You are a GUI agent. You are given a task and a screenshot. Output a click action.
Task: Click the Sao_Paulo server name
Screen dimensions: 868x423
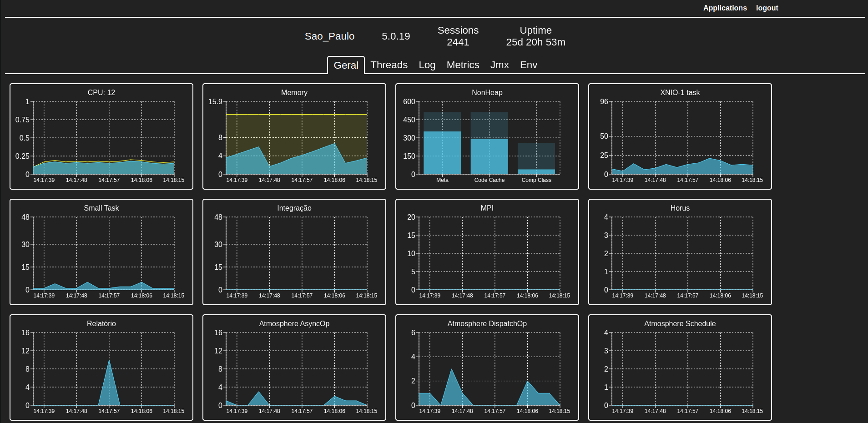(x=329, y=36)
